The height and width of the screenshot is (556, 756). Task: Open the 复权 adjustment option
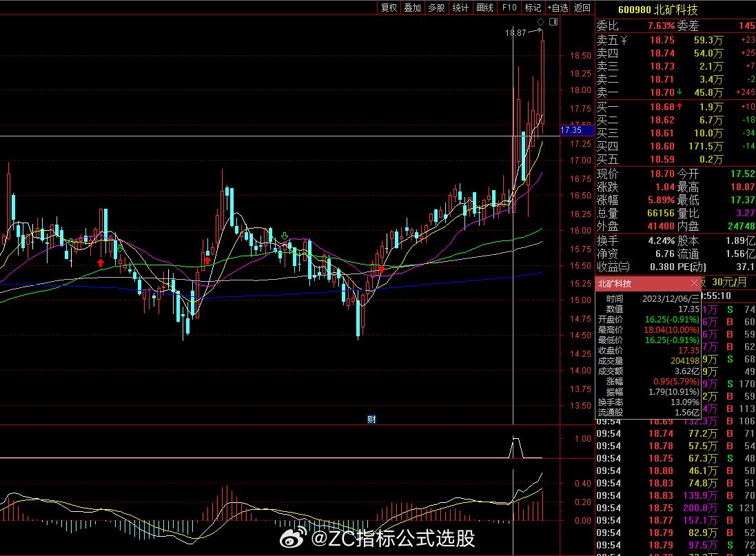(x=389, y=8)
